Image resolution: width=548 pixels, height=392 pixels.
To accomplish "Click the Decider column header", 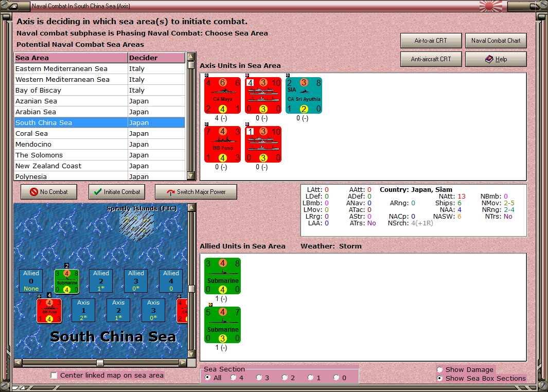I will coord(156,58).
